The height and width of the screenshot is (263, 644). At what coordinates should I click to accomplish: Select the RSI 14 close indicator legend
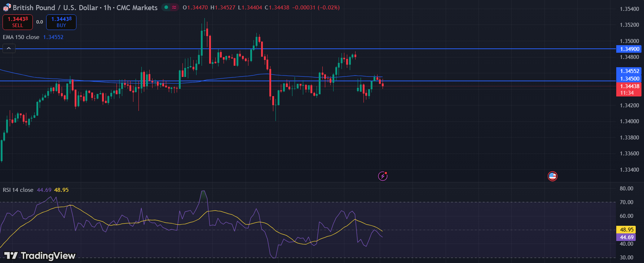[18, 190]
